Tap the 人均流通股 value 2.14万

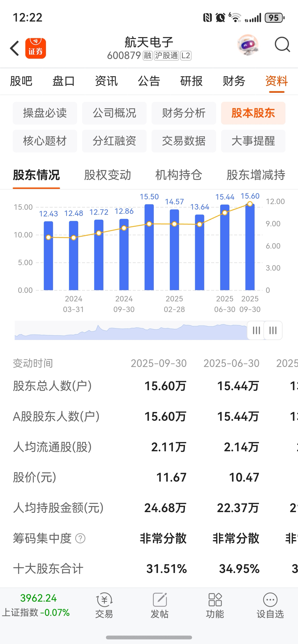[x=241, y=447]
